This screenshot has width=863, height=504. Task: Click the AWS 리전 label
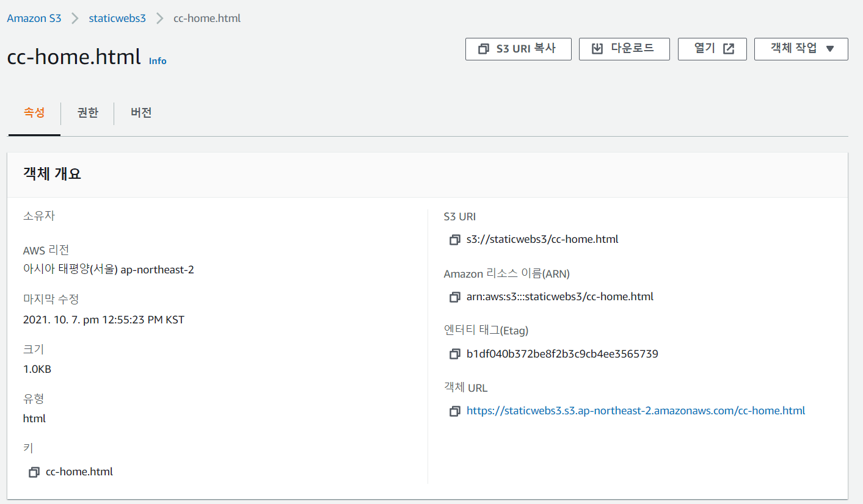point(46,250)
